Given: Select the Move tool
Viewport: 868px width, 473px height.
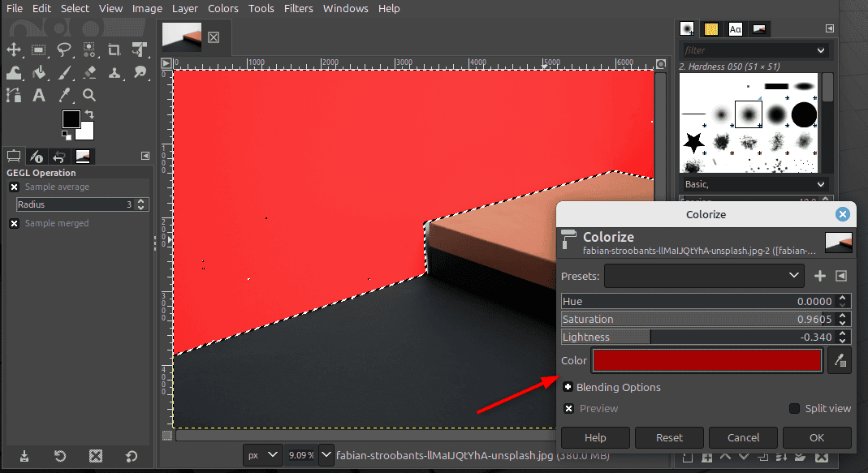Looking at the screenshot, I should coord(14,50).
